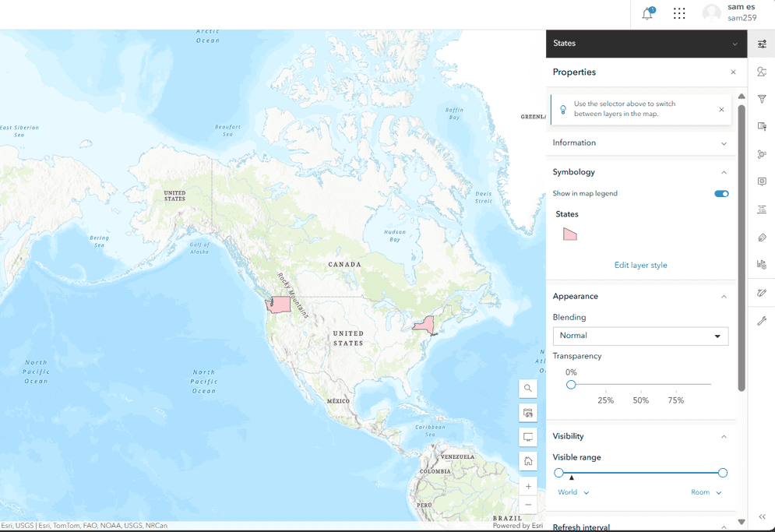This screenshot has width=775, height=532.
Task: Open the Blending mode Normal dropdown
Action: coord(640,336)
